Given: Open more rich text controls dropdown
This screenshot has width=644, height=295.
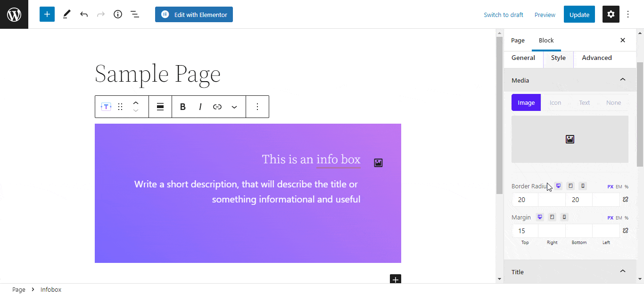Looking at the screenshot, I should click(234, 107).
